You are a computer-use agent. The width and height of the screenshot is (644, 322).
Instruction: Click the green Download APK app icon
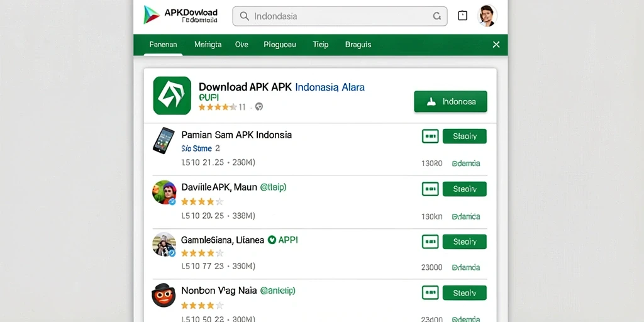(x=172, y=96)
